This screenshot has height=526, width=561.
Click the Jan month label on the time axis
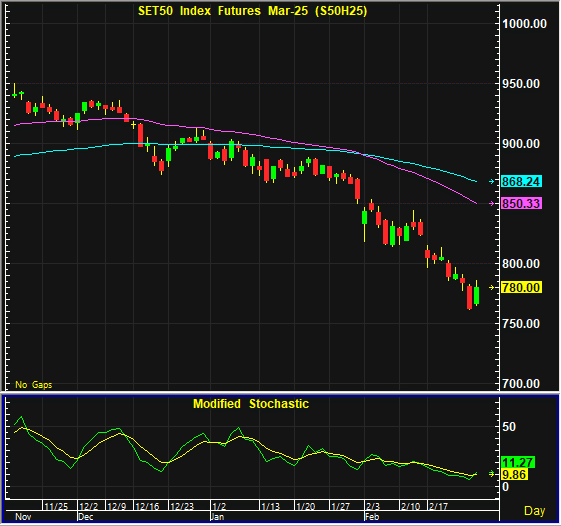click(217, 517)
